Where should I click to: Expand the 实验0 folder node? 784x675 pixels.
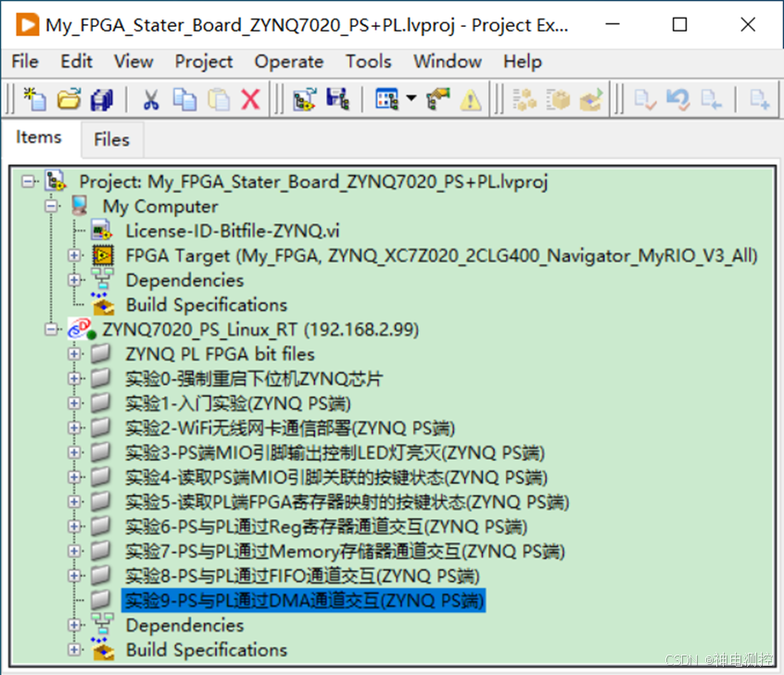point(74,378)
